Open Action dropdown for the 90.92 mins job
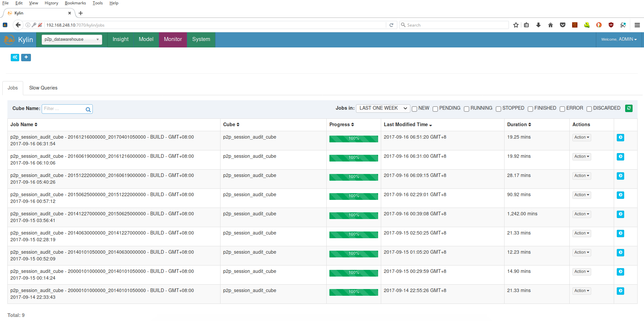Image resolution: width=644 pixels, height=321 pixels. tap(581, 195)
